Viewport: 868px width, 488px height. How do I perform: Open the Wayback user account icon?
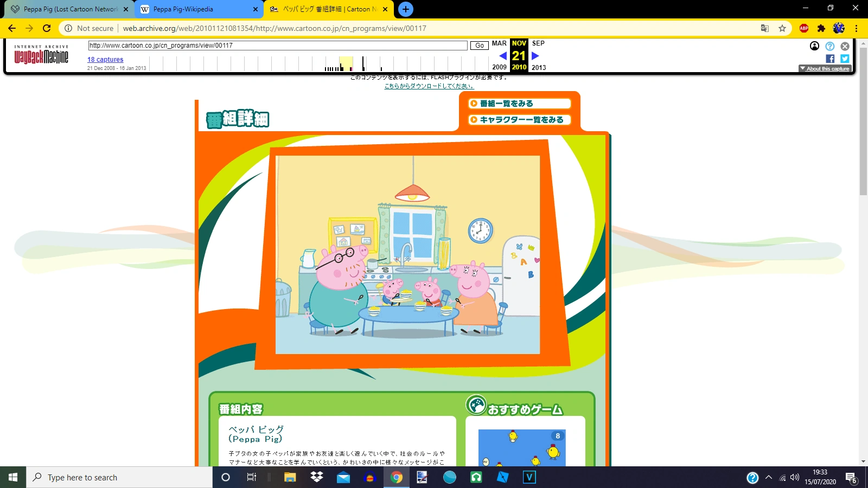click(x=814, y=46)
